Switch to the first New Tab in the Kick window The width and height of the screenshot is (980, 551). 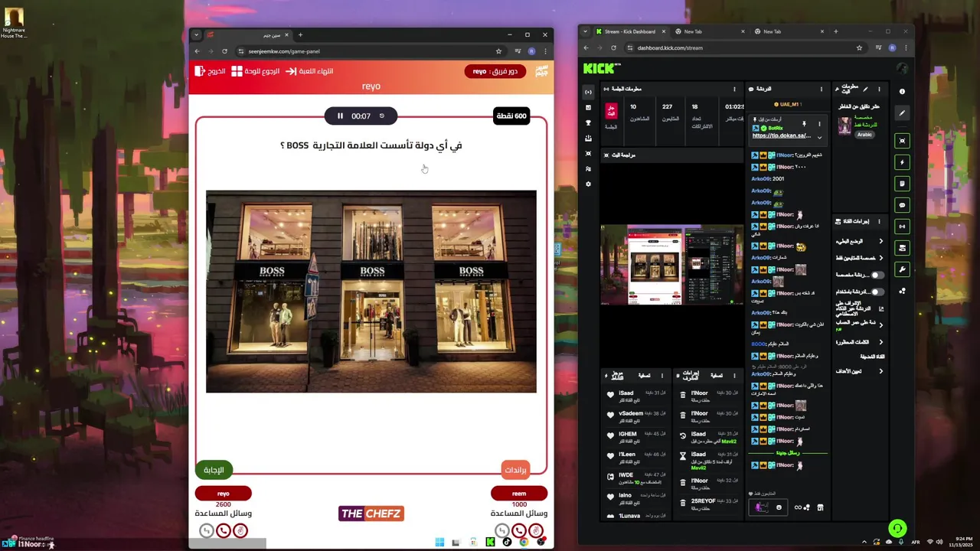[710, 31]
